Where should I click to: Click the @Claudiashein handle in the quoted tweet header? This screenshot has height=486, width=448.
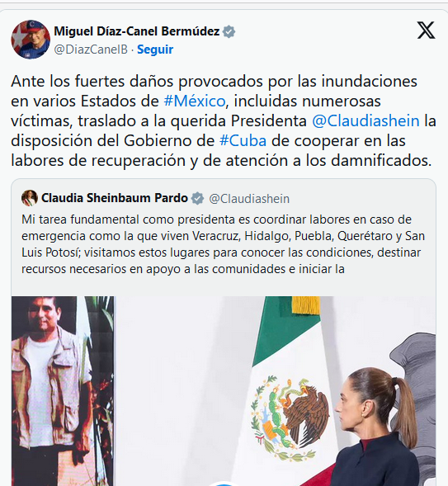point(249,199)
